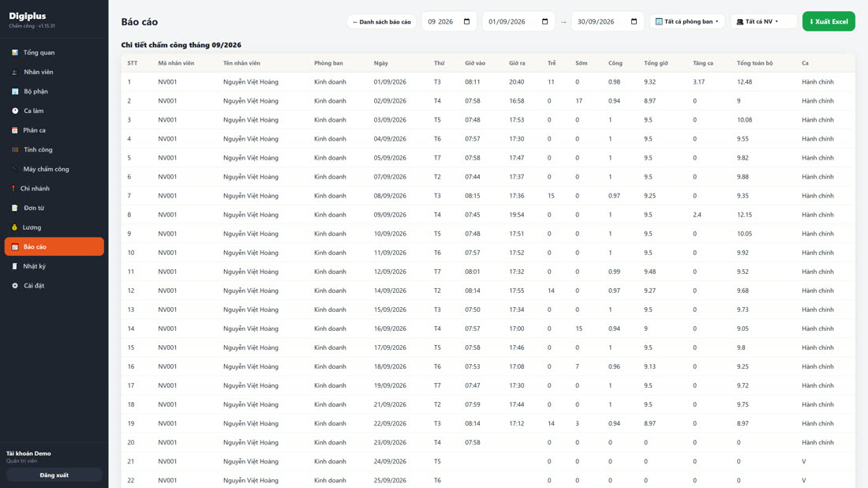Navigate to Lương in sidebar
This screenshot has height=488, width=868.
tap(54, 227)
